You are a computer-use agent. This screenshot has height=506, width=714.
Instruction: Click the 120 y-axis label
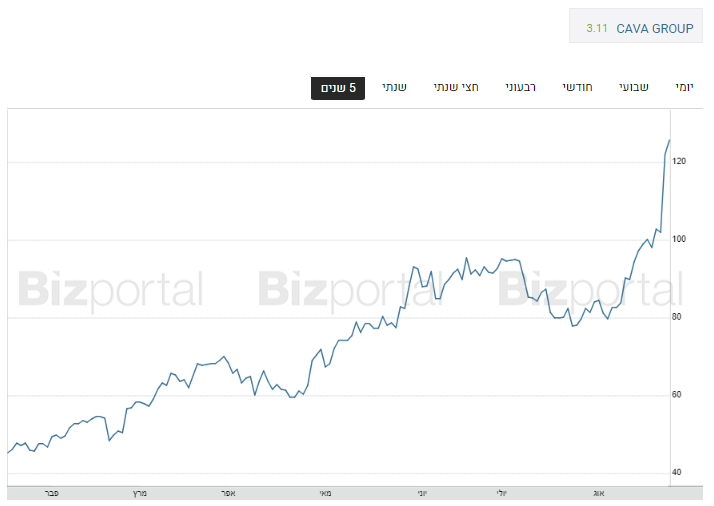pos(678,161)
